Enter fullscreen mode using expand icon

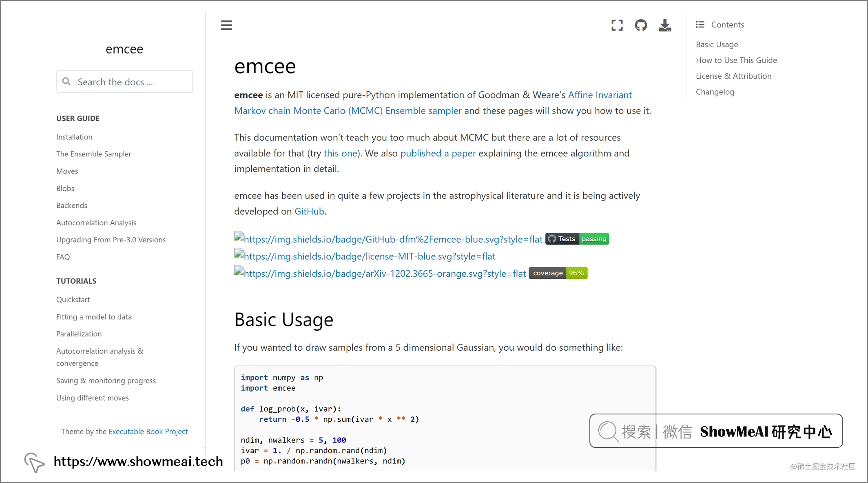pyautogui.click(x=617, y=25)
